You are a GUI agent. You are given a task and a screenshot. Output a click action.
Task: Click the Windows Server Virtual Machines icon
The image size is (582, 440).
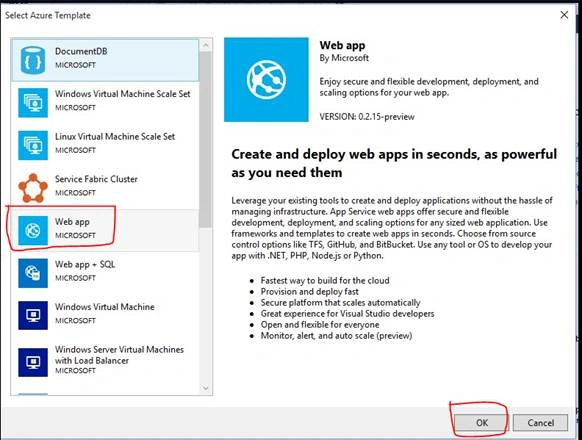pos(33,362)
